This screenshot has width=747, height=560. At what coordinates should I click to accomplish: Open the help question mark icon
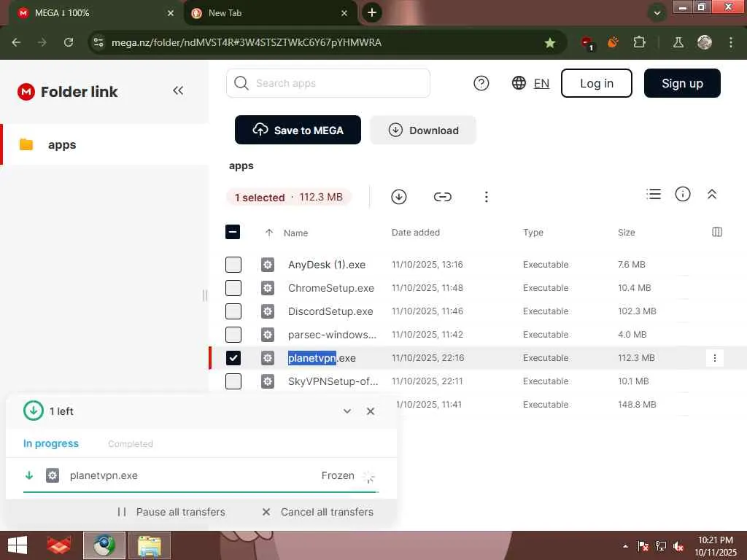tap(481, 83)
